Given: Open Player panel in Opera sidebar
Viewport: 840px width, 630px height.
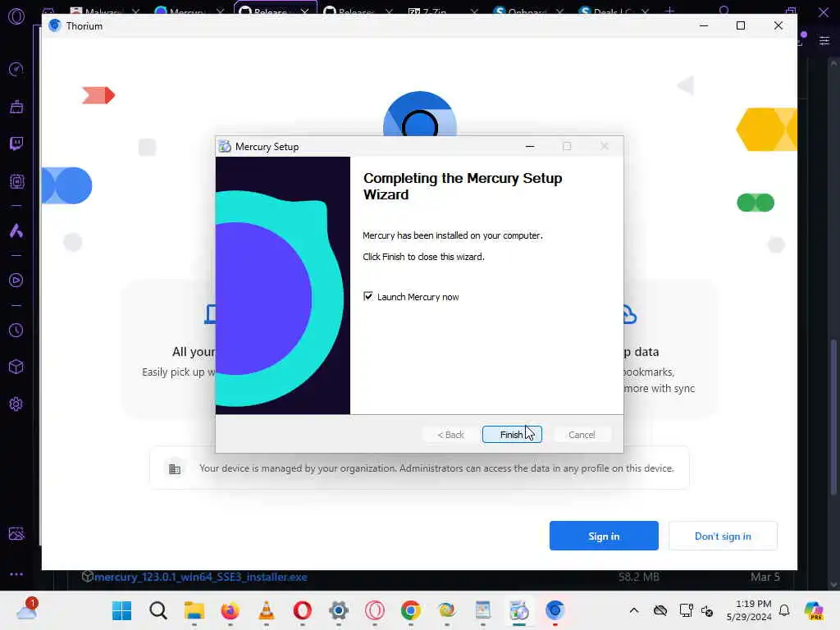Looking at the screenshot, I should coord(16,281).
